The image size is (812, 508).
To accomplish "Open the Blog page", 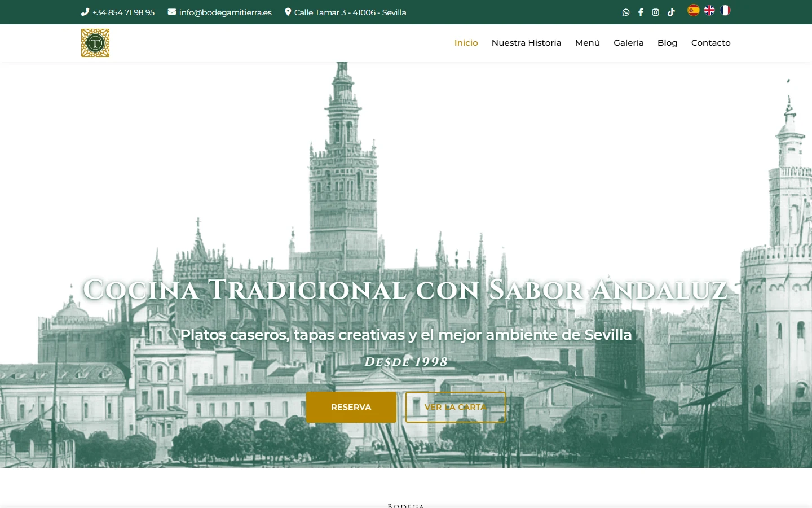I will (668, 43).
